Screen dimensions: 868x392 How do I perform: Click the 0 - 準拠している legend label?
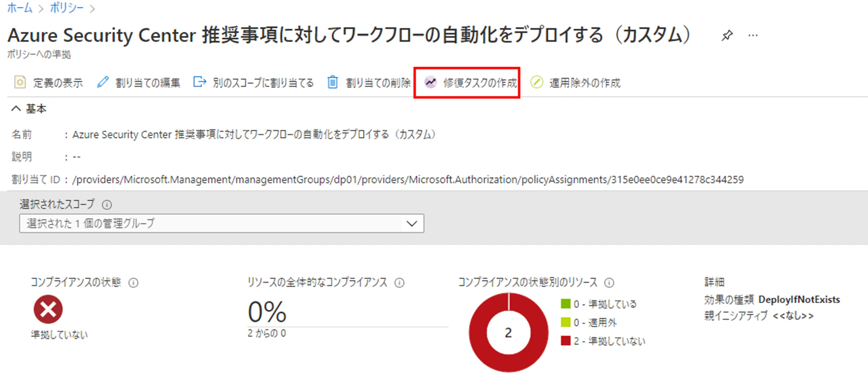point(605,304)
